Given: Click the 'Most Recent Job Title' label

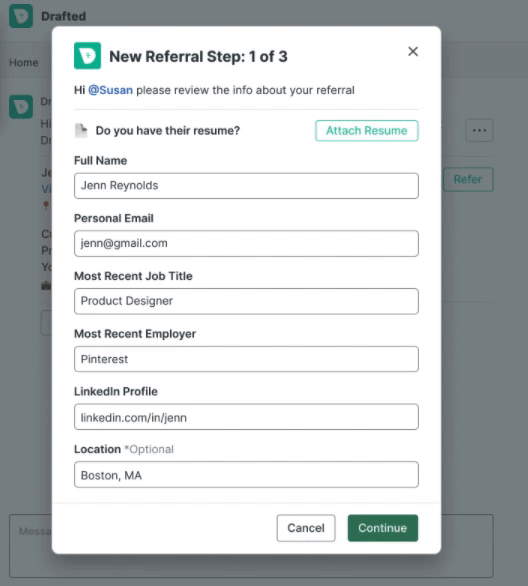Looking at the screenshot, I should pos(133,276).
